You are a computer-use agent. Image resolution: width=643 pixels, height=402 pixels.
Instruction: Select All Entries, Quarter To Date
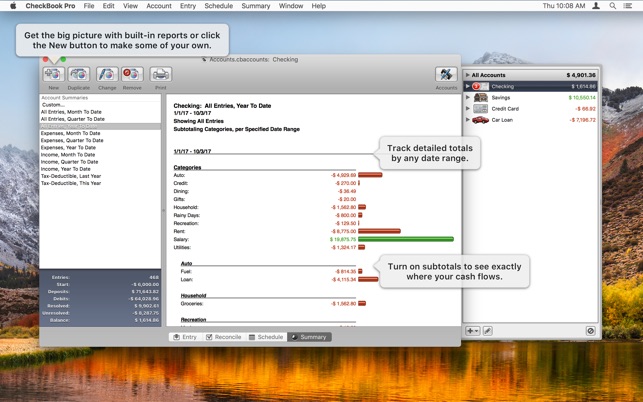100,119
